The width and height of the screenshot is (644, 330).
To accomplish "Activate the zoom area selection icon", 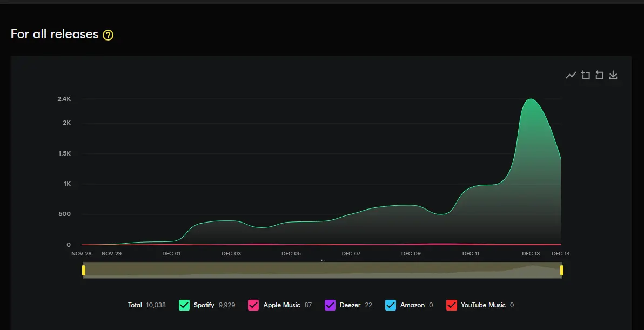I will (x=585, y=75).
